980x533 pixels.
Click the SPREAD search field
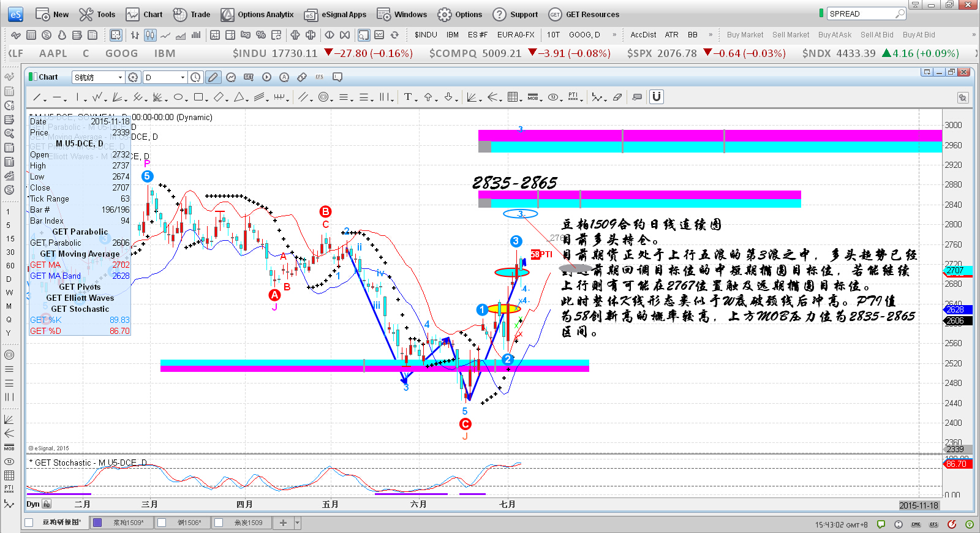[x=867, y=13]
